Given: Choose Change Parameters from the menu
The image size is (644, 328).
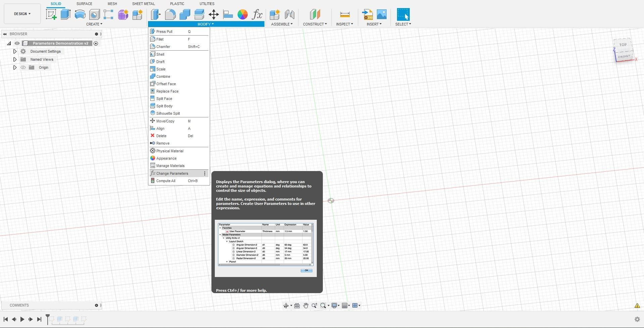Looking at the screenshot, I should pos(172,173).
